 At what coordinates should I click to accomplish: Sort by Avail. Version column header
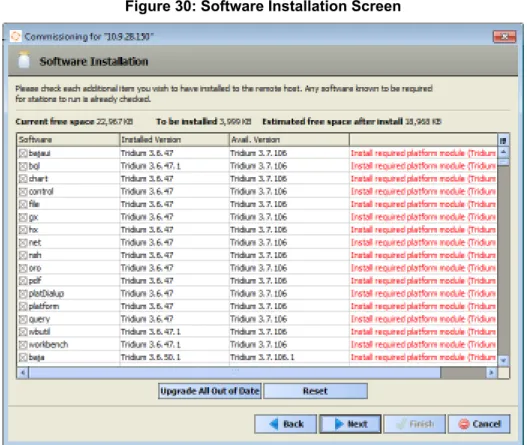289,140
